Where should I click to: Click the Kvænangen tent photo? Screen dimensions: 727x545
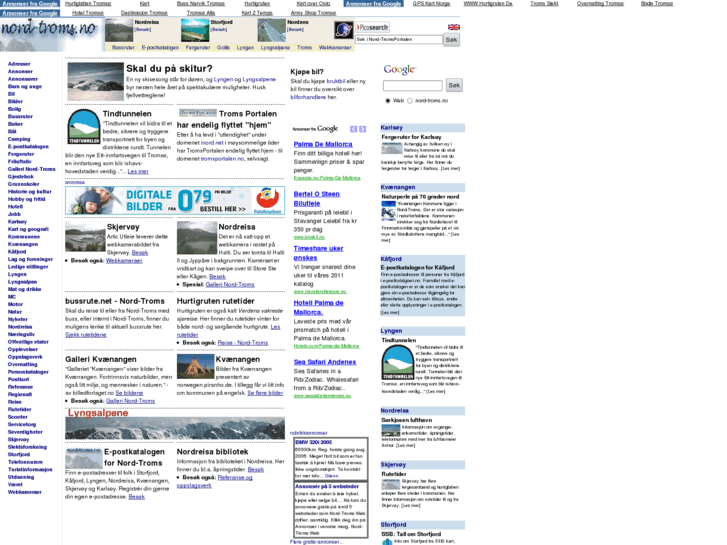195,366
